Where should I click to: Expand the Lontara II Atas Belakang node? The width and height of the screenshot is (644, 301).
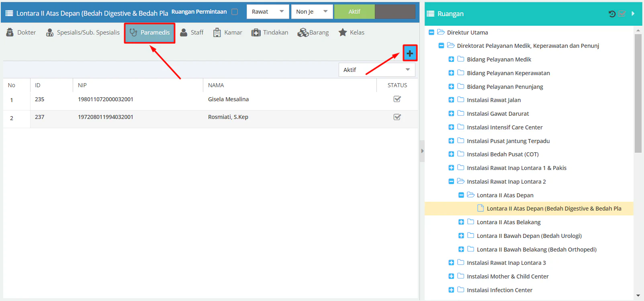(x=461, y=222)
